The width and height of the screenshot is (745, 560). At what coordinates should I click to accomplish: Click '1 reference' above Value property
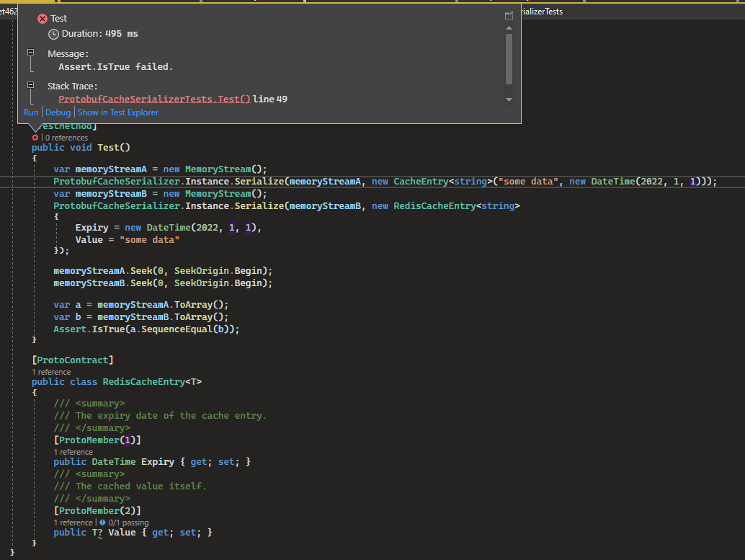pos(73,523)
